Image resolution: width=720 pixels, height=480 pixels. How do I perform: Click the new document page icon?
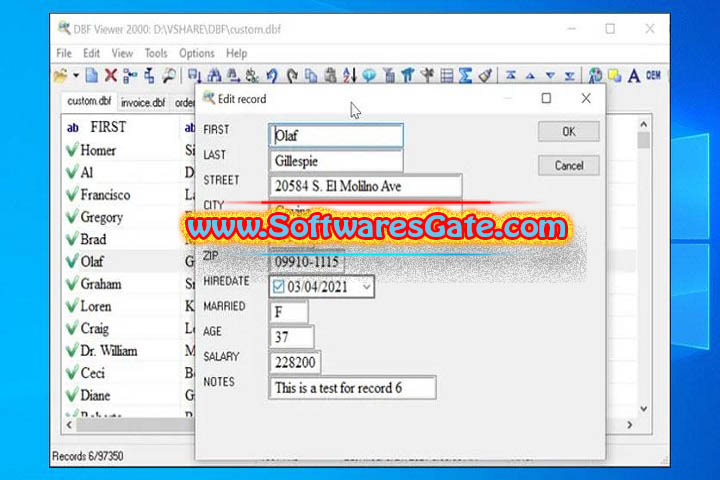pos(92,75)
